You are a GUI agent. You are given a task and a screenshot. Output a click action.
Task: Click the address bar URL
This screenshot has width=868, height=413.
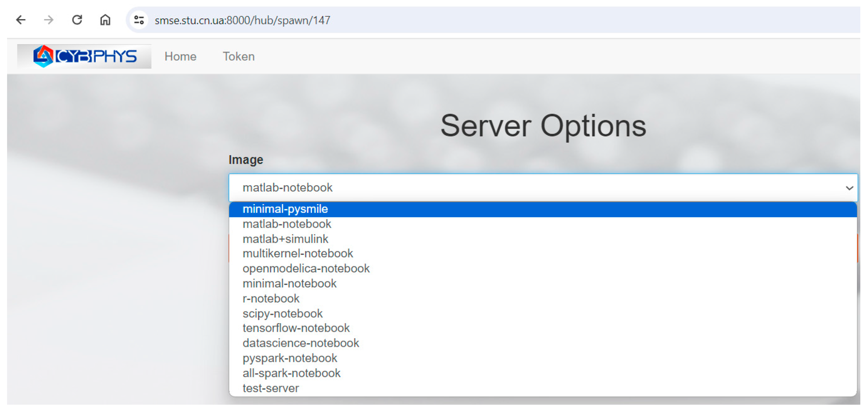pyautogui.click(x=243, y=20)
